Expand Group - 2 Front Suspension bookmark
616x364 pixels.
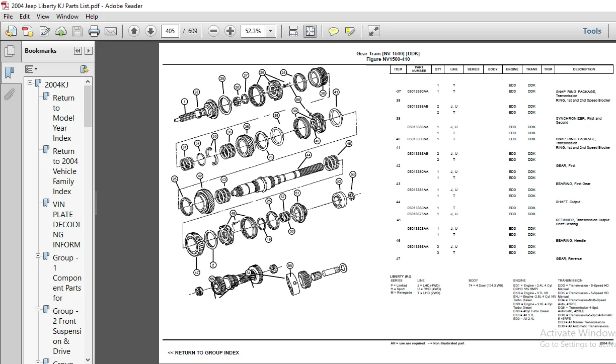tap(38, 309)
